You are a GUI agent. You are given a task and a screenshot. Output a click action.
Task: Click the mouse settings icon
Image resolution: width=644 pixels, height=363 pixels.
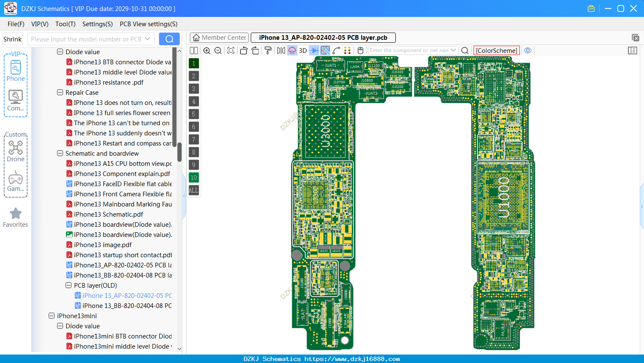click(360, 50)
